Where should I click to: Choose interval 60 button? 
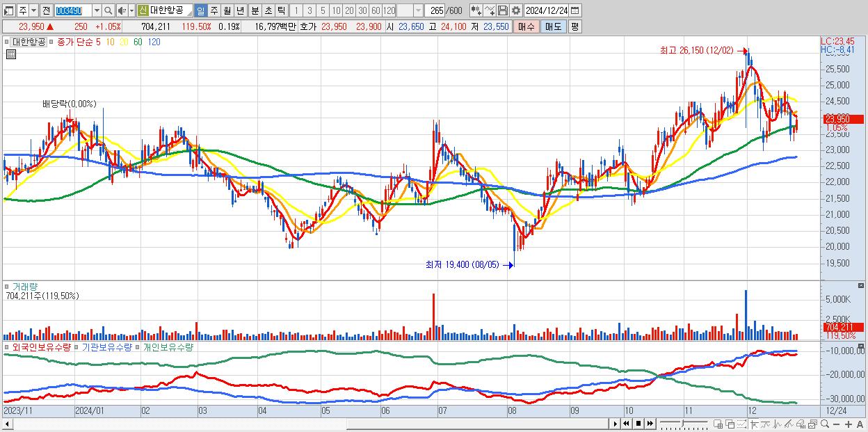point(376,11)
